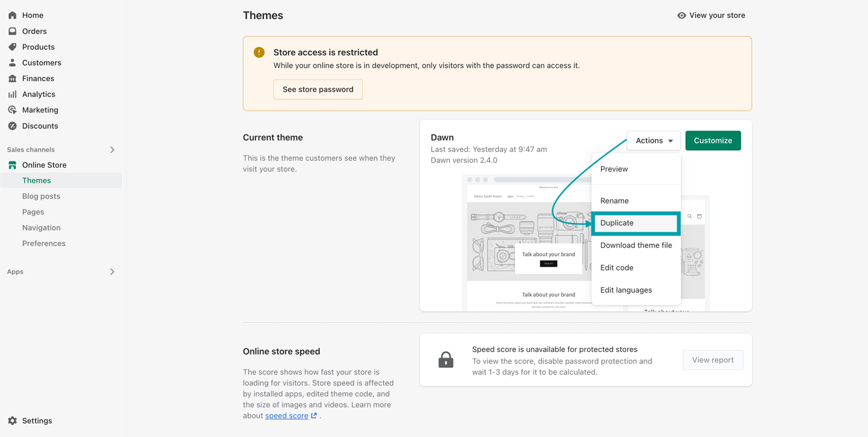Open Orders via its inbox icon
Screen dimensions: 868x437
point(12,31)
